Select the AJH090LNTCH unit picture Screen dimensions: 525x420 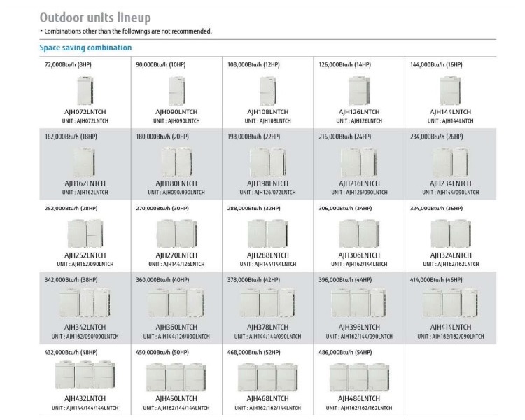tap(176, 90)
